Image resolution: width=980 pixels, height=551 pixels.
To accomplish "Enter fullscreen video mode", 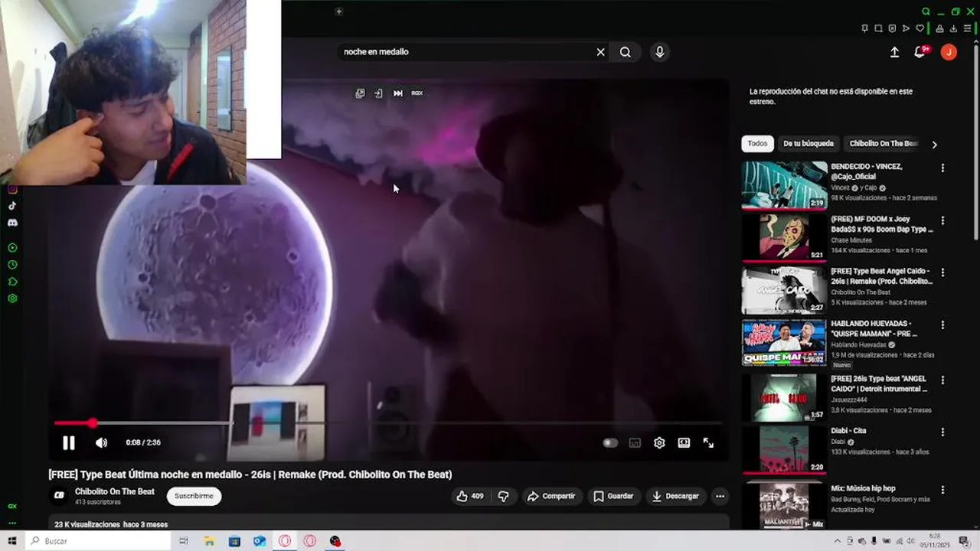I will (708, 442).
